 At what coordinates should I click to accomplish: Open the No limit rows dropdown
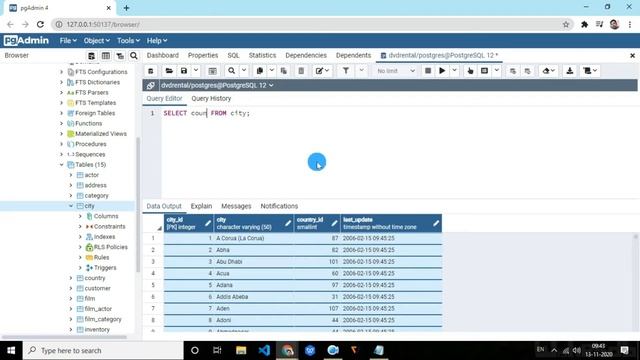[396, 71]
